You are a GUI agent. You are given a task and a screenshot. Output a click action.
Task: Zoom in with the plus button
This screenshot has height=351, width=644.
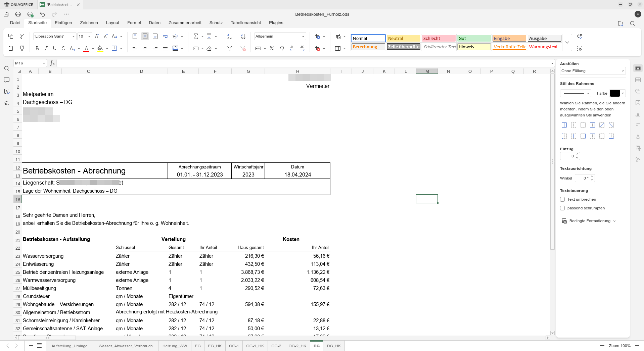637,346
